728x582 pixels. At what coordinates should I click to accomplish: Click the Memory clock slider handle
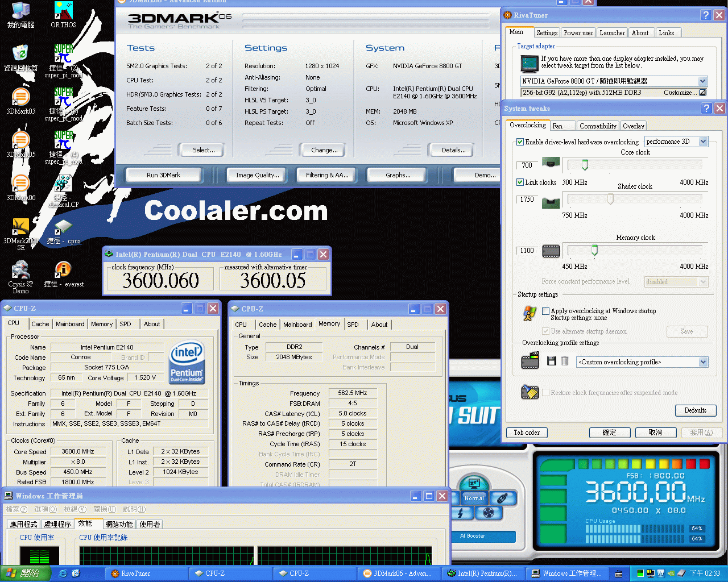(x=594, y=251)
